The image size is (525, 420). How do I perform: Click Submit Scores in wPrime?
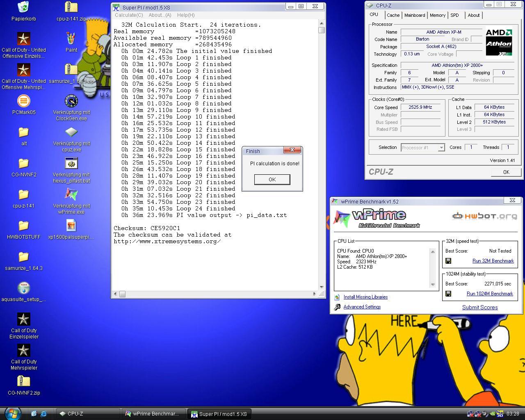tap(480, 307)
